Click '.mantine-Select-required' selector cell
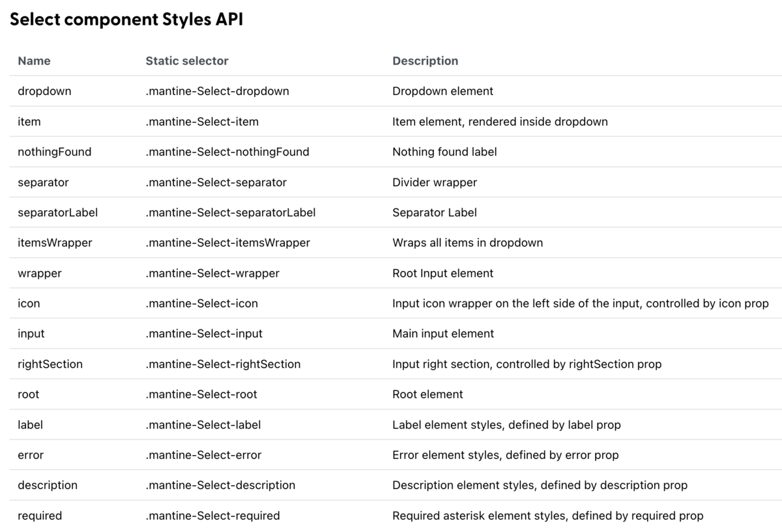 coord(212,516)
